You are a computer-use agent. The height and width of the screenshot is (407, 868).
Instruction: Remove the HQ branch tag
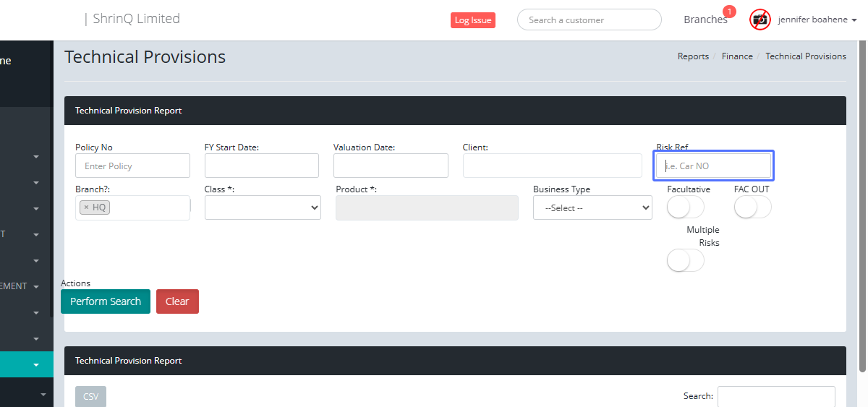[86, 207]
